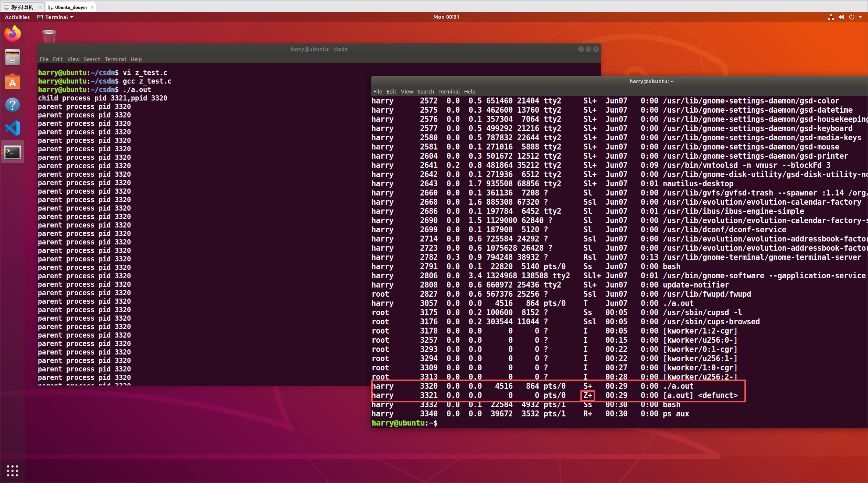The width and height of the screenshot is (868, 483).
Task: Launch Ubuntu Software from the dock
Action: (x=13, y=81)
